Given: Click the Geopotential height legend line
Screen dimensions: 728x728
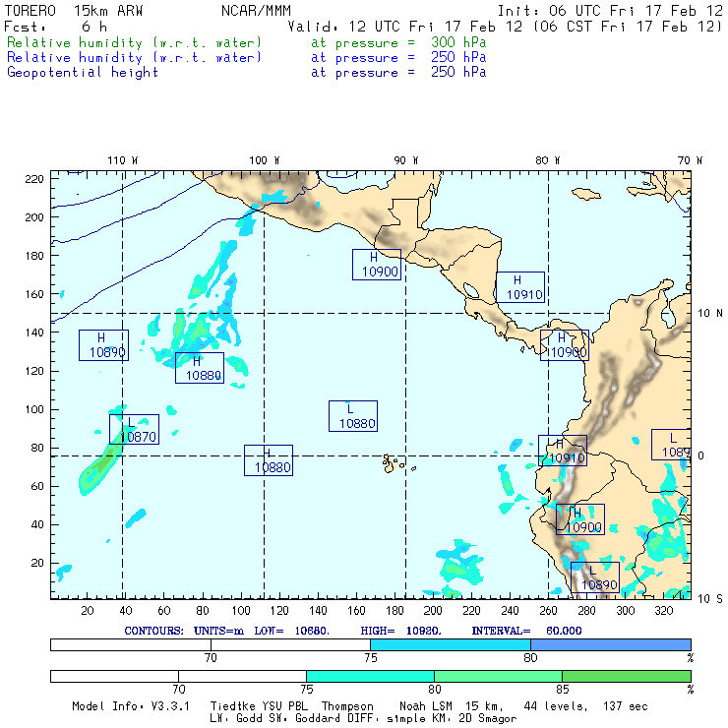Looking at the screenshot, I should point(247,73).
